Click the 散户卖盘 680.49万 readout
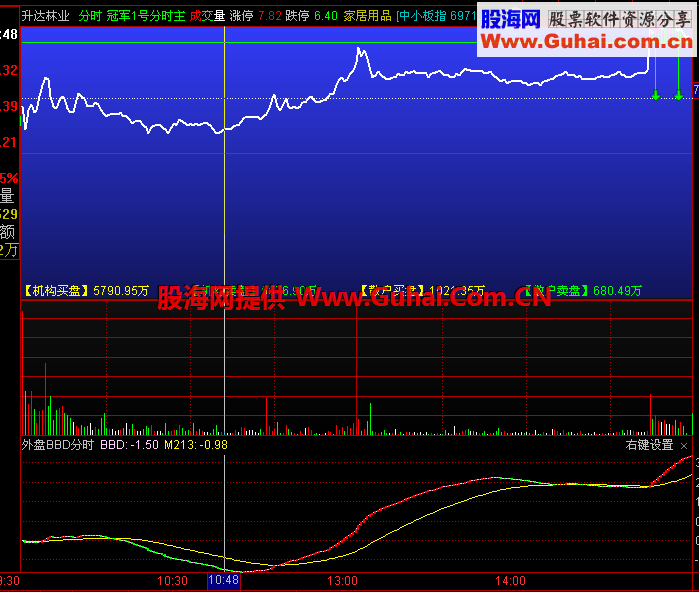 pos(583,291)
